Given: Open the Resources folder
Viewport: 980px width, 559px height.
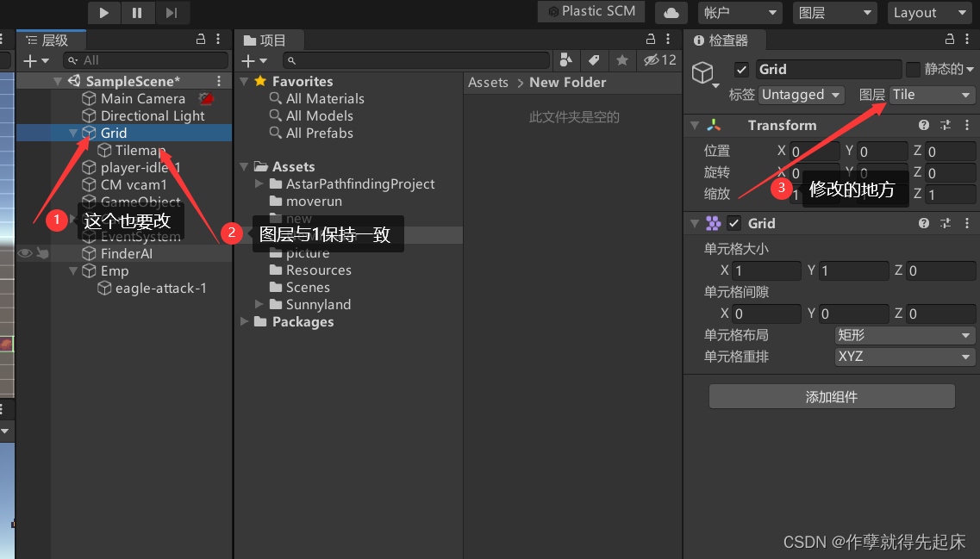Looking at the screenshot, I should tap(318, 270).
